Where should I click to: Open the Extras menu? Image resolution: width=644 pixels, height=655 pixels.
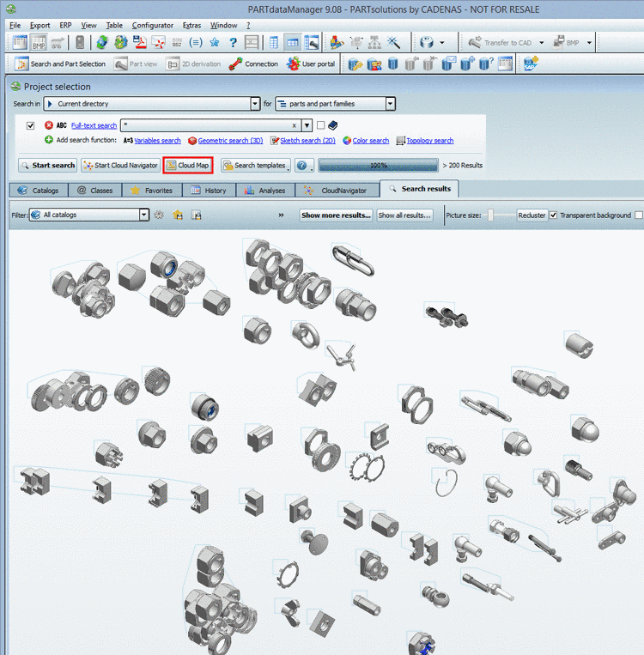[191, 25]
